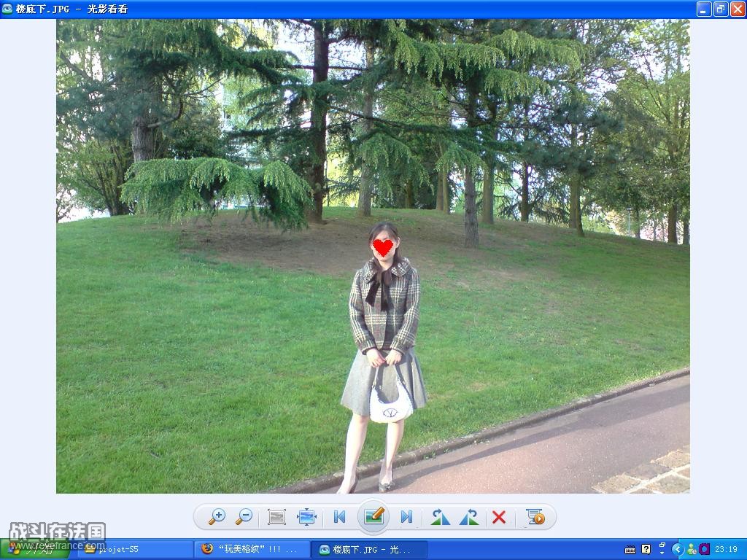Click the app icon in title bar
This screenshot has width=747, height=560.
(x=7, y=9)
